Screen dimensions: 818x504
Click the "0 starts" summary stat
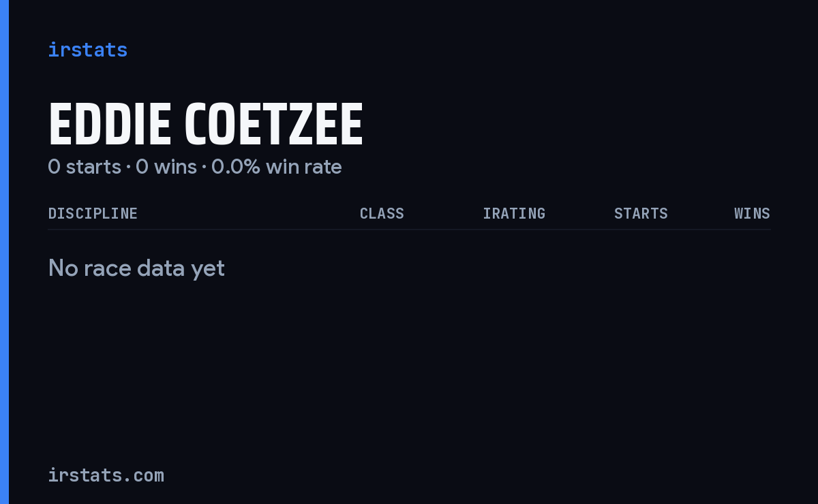85,167
